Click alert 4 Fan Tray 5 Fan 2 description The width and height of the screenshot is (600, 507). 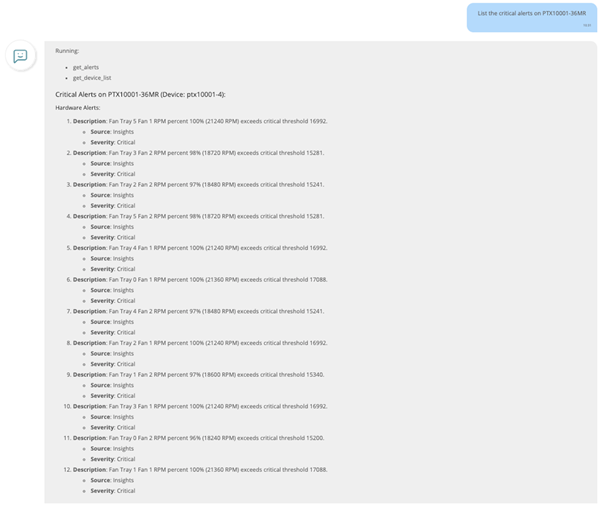[199, 217]
